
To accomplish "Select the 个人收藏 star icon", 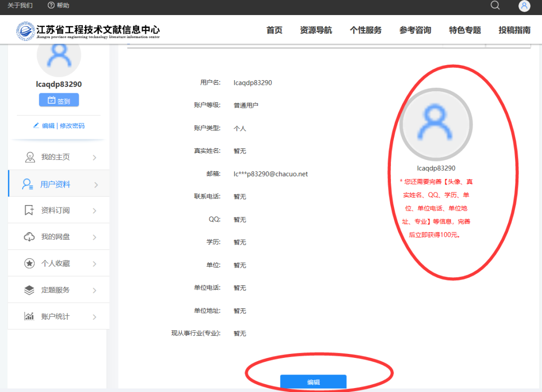I will (29, 263).
